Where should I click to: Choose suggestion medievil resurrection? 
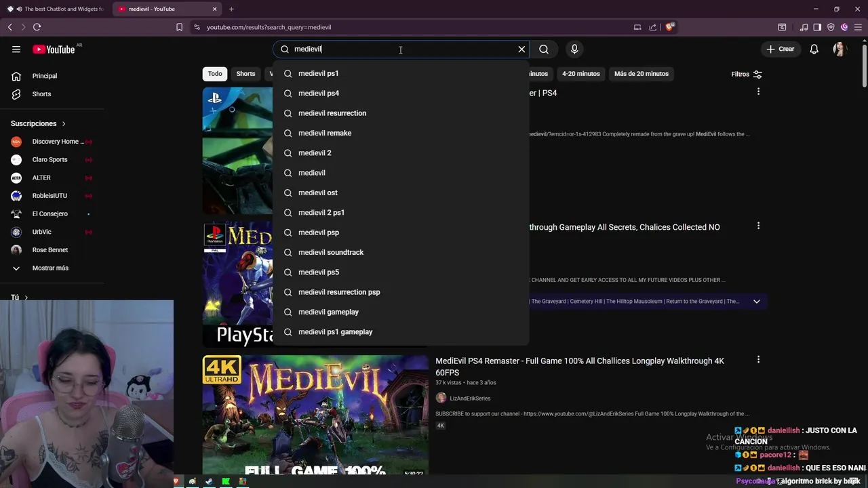click(400, 113)
